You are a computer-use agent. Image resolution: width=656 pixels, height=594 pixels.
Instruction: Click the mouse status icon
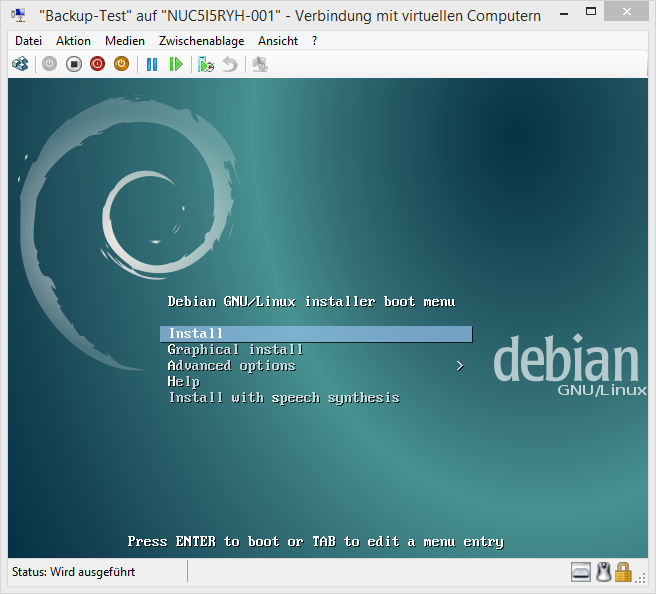pyautogui.click(x=603, y=572)
